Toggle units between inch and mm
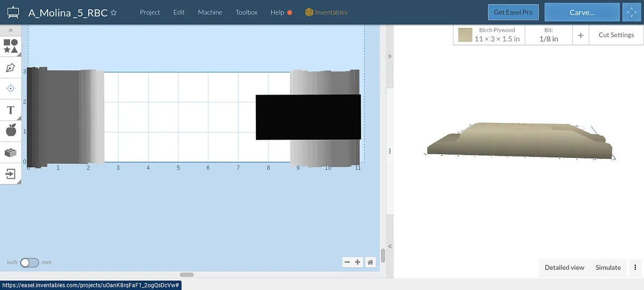This screenshot has width=644, height=290. point(30,263)
